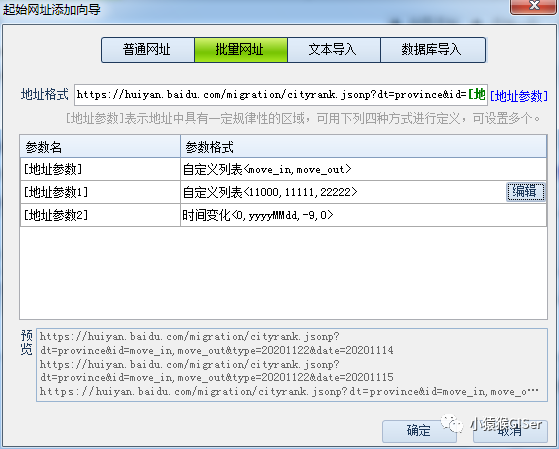Click the 取消 button
This screenshot has height=449, width=559.
coord(511,431)
